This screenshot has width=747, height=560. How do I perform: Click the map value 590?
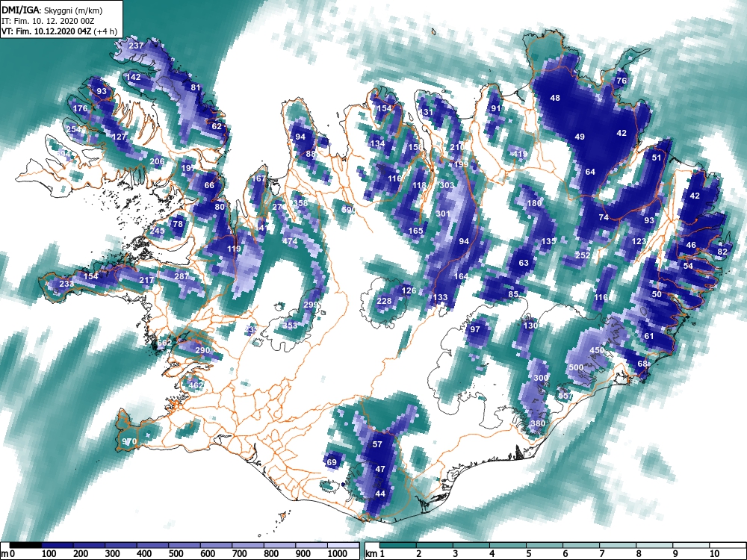[349, 210]
